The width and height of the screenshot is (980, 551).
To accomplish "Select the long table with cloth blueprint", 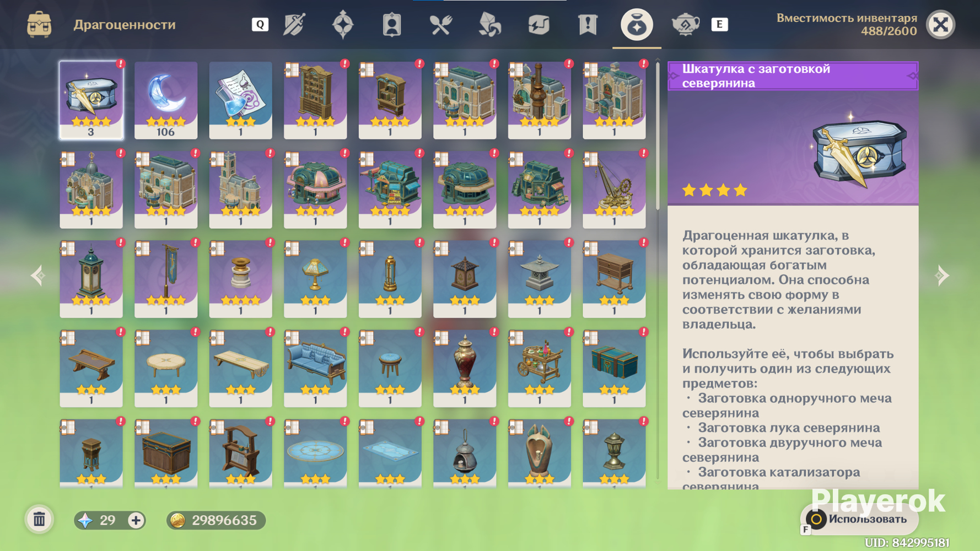I will point(240,368).
